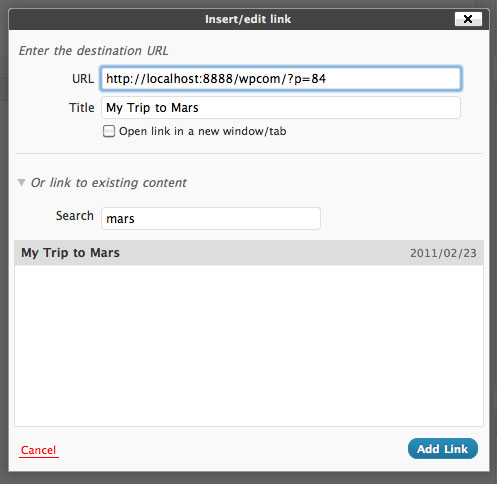
Task: Click the Title field label
Action: 82,108
